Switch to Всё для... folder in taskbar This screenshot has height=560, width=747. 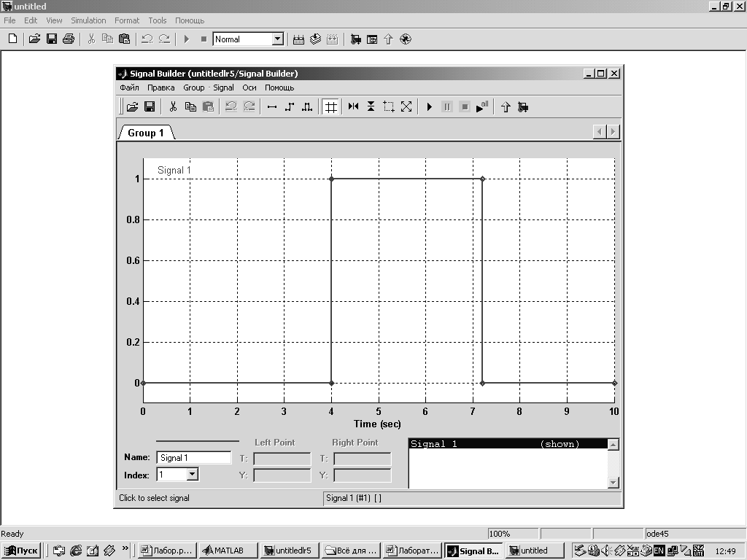point(351,551)
